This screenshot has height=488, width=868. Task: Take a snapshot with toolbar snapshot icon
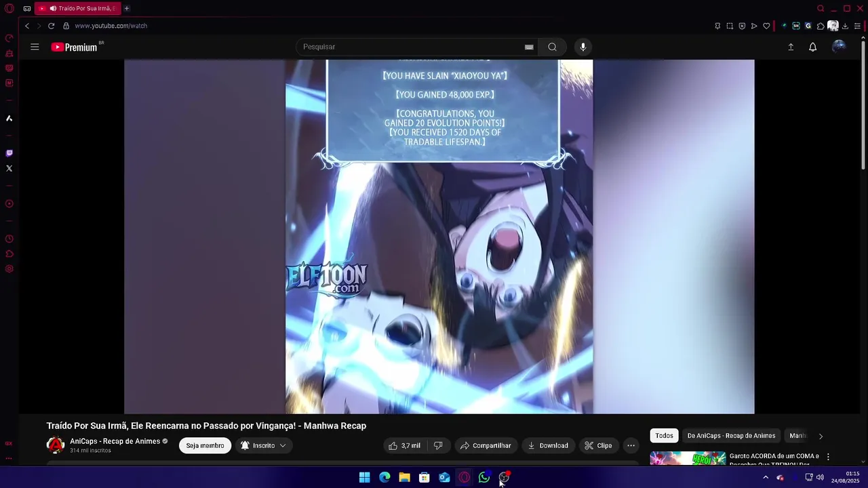click(x=730, y=26)
